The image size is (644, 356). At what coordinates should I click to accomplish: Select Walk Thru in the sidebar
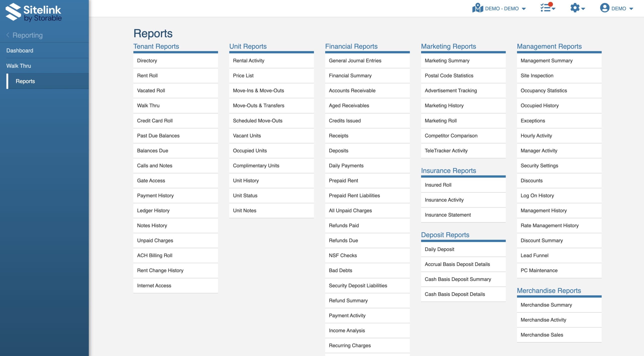click(x=19, y=66)
